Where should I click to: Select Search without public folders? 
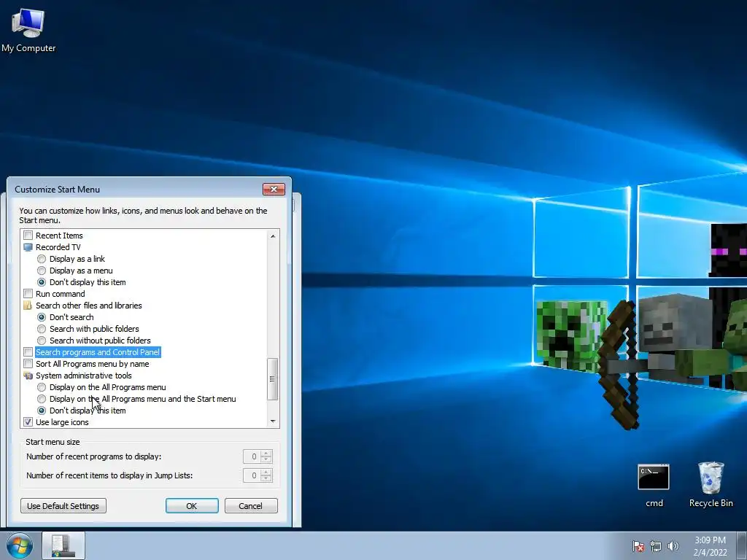pos(42,341)
